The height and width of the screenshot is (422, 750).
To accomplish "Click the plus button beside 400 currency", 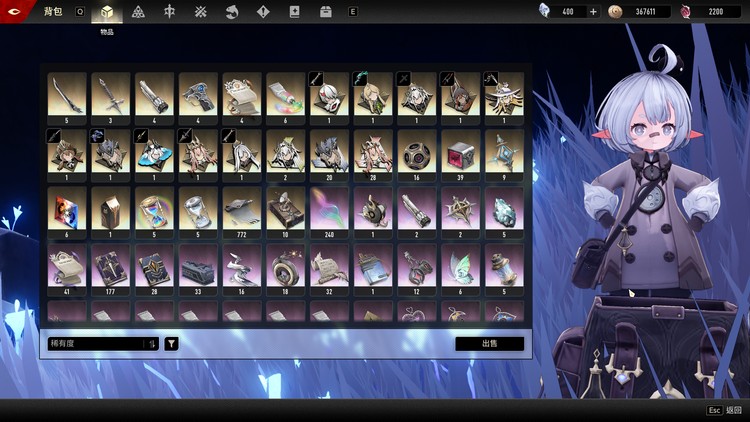I will tap(593, 12).
